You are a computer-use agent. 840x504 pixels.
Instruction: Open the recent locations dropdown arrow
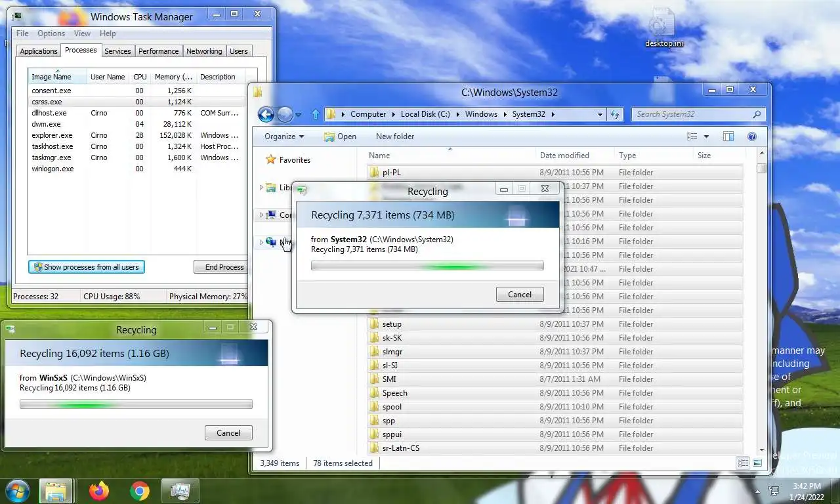(x=299, y=115)
